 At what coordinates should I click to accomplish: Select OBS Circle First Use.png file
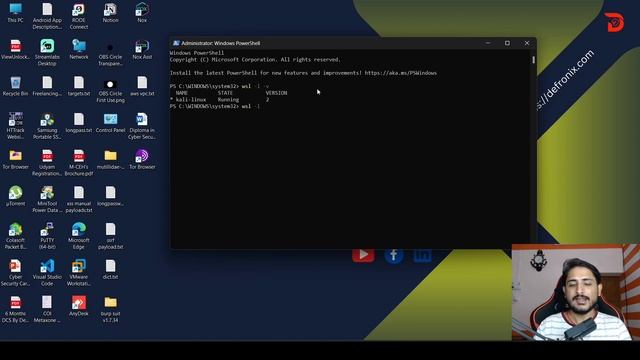click(110, 89)
